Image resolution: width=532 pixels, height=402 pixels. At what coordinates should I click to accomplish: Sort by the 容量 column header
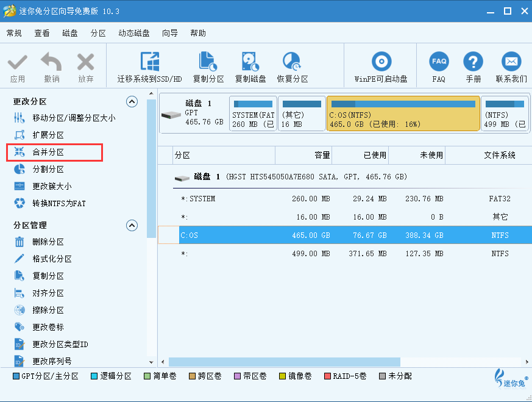(x=303, y=155)
